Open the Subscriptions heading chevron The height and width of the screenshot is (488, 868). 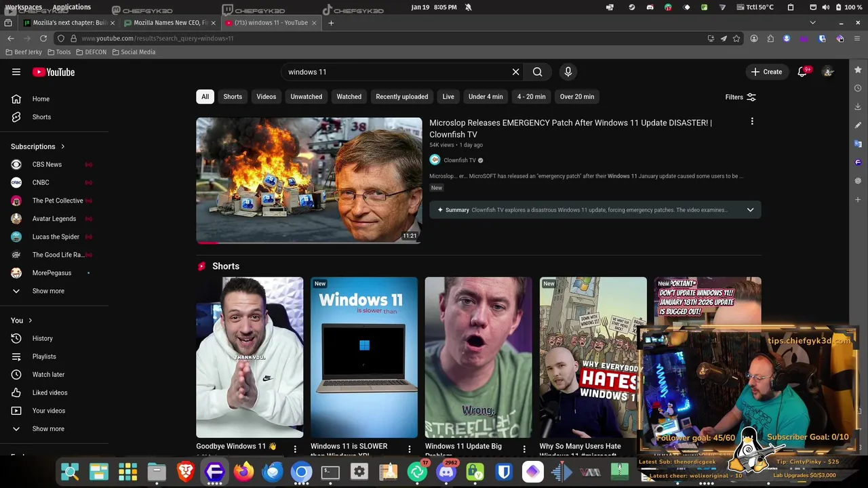pyautogui.click(x=62, y=147)
